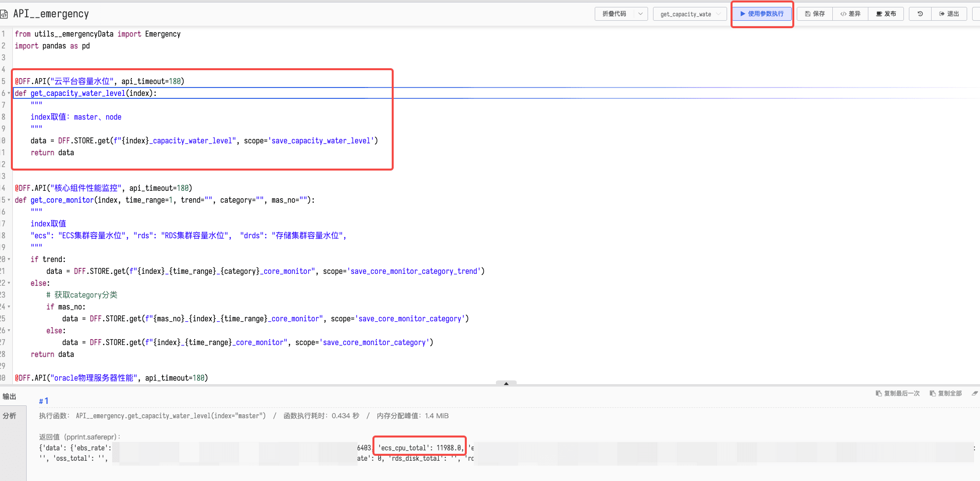Fold the 'if mas_no:' block arrow
Image resolution: width=980 pixels, height=481 pixels.
[9, 306]
